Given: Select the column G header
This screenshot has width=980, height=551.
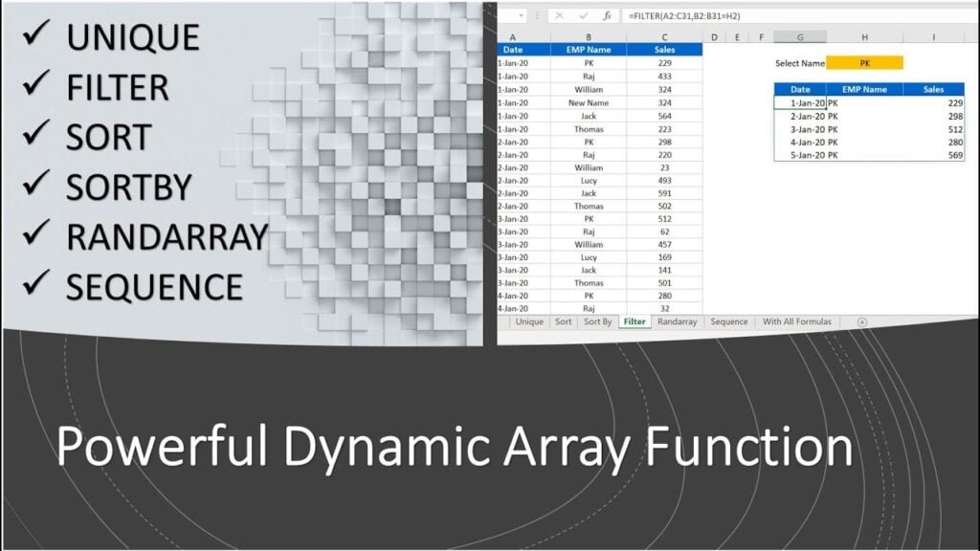Looking at the screenshot, I should tap(800, 35).
